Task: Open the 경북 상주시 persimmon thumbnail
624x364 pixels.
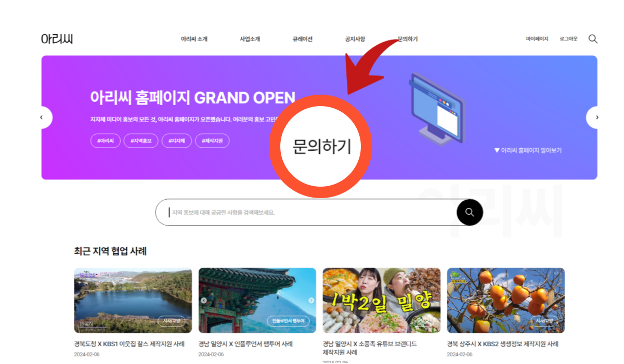Action: [506, 300]
